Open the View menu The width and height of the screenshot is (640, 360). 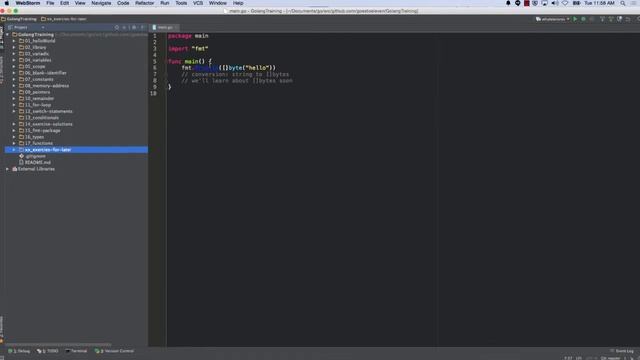tap(80, 3)
